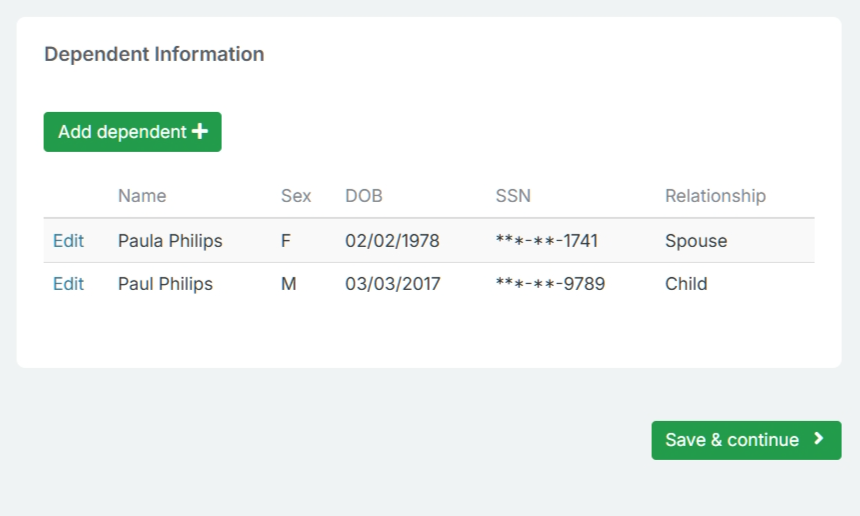Click the date of birth 03/03/2017

[392, 284]
